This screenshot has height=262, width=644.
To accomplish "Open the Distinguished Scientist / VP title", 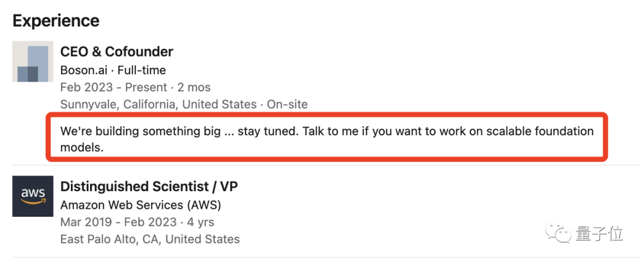I will pos(149,186).
